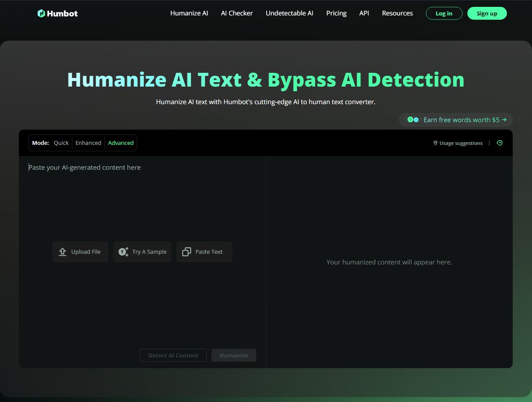
Task: Go to the Pricing page
Action: click(x=336, y=13)
